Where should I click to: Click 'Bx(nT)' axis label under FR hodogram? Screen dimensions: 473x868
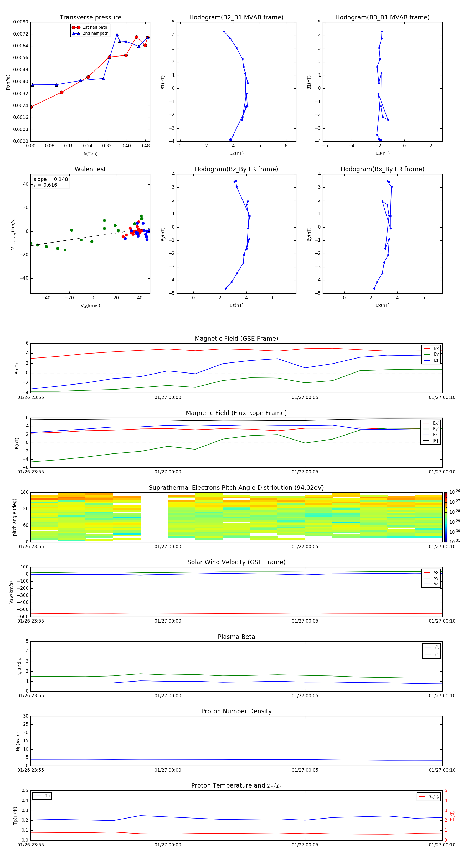pos(382,306)
